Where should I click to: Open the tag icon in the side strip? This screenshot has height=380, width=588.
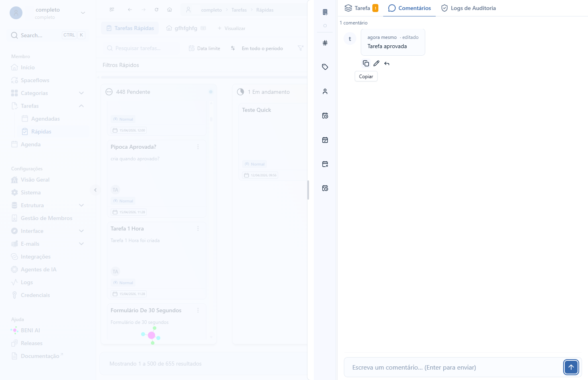coord(325,67)
